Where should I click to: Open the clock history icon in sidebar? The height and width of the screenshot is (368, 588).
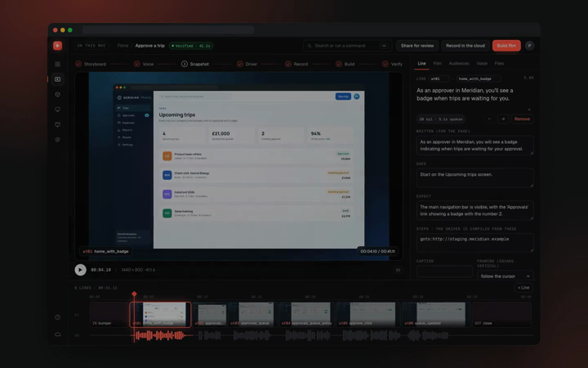57,317
